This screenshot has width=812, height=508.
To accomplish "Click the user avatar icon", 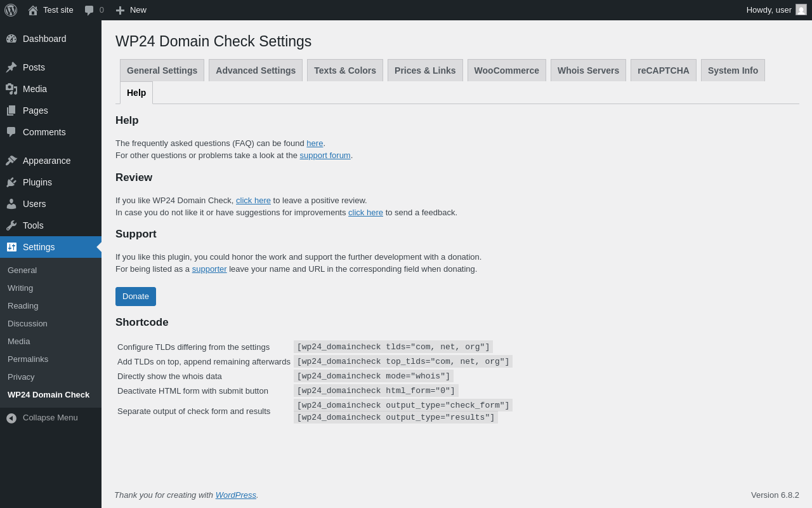I will [801, 10].
